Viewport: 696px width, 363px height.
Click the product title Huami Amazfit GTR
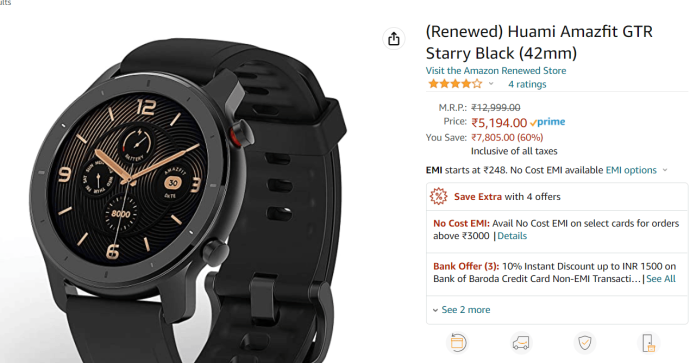pyautogui.click(x=539, y=42)
